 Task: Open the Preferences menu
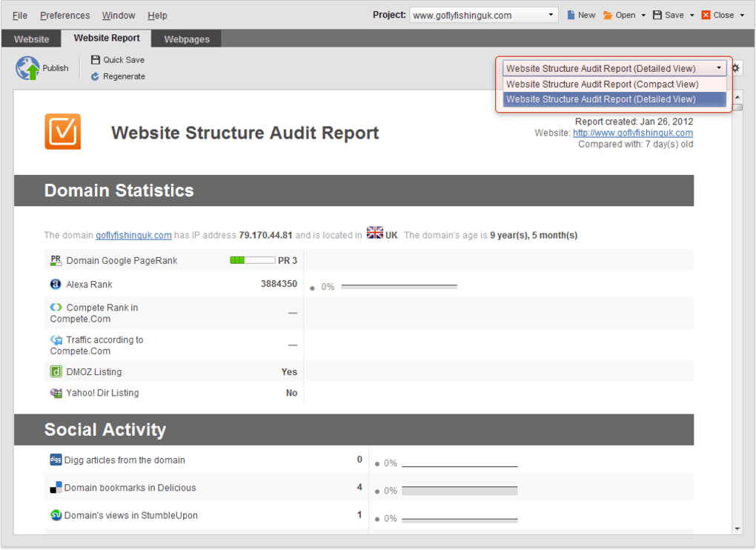pyautogui.click(x=64, y=15)
